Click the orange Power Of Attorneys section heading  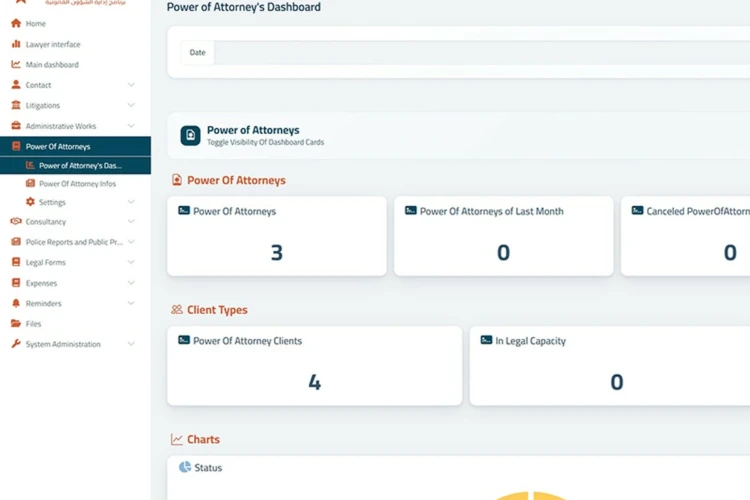pyautogui.click(x=236, y=180)
